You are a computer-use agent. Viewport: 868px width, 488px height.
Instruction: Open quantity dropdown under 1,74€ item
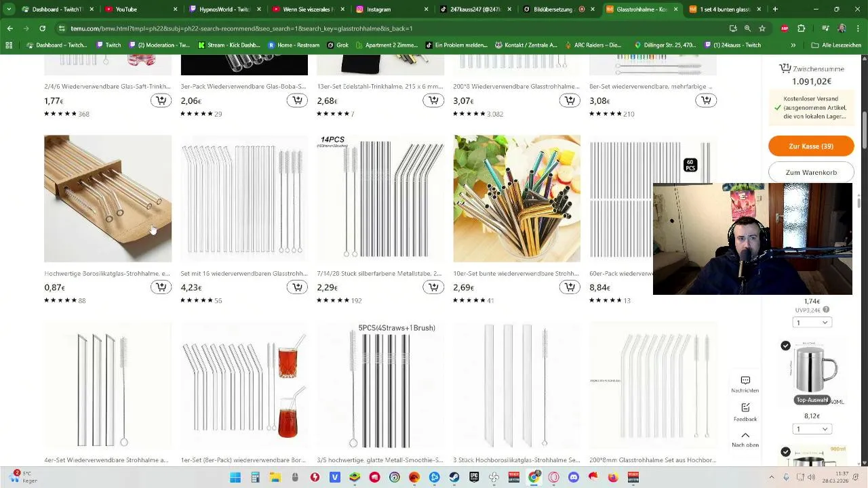[x=812, y=323]
